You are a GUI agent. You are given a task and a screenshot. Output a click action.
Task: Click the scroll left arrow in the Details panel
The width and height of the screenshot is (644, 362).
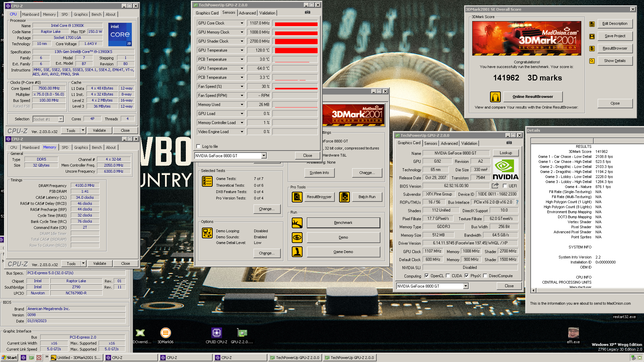(x=533, y=290)
